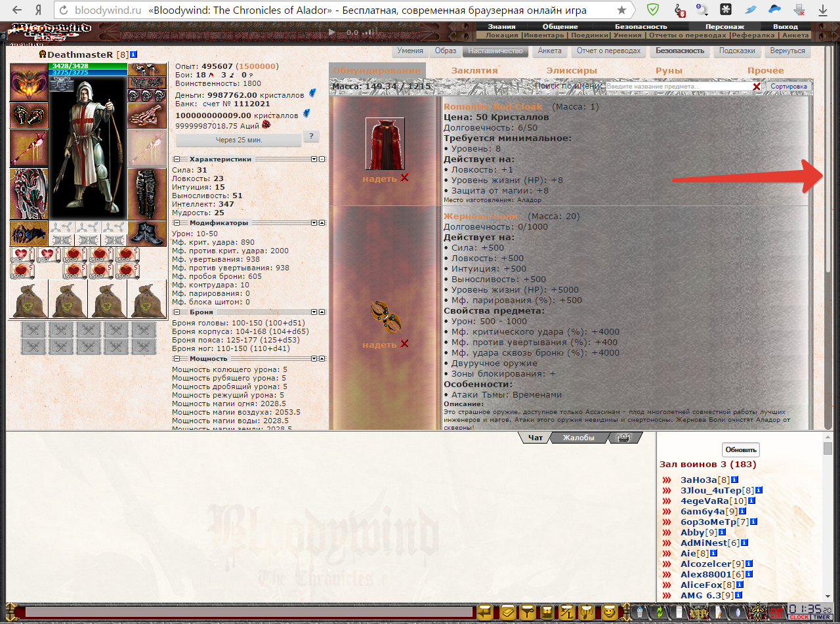Clear the item search with red X
Viewport: 840px width, 624px height.
click(757, 86)
